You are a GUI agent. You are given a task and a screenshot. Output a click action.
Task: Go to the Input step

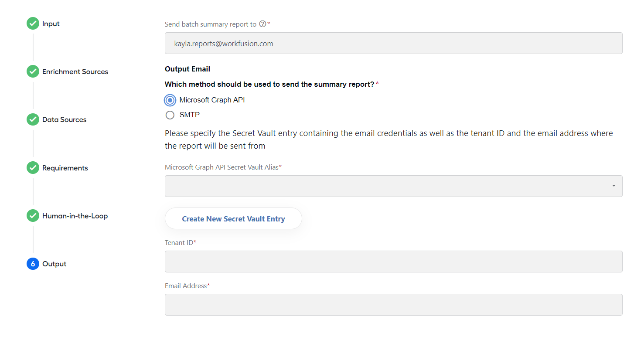pyautogui.click(x=51, y=24)
